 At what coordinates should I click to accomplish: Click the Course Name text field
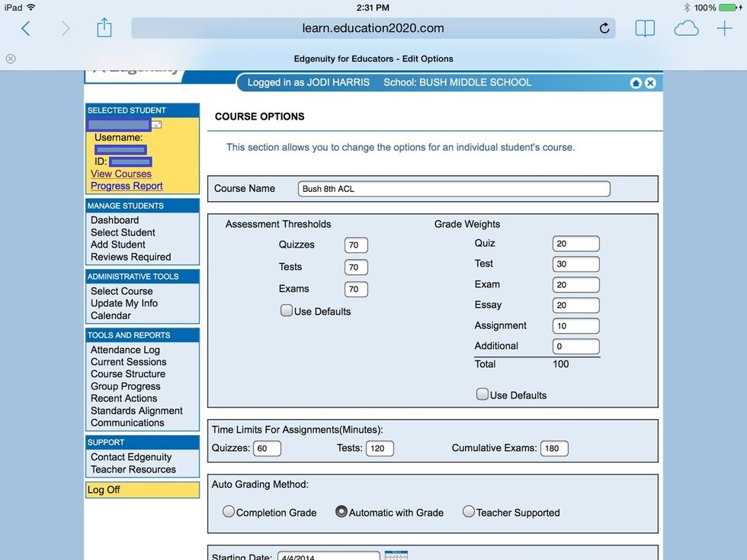(454, 189)
